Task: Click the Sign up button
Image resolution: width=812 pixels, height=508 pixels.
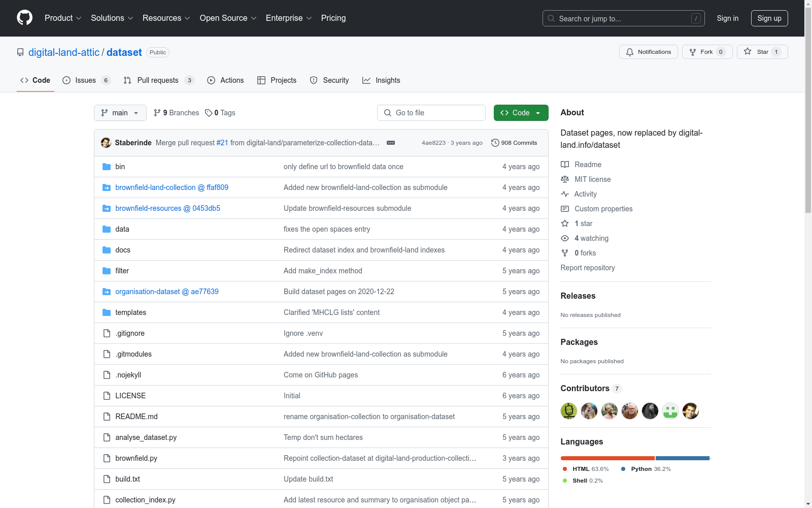Action: 769,18
